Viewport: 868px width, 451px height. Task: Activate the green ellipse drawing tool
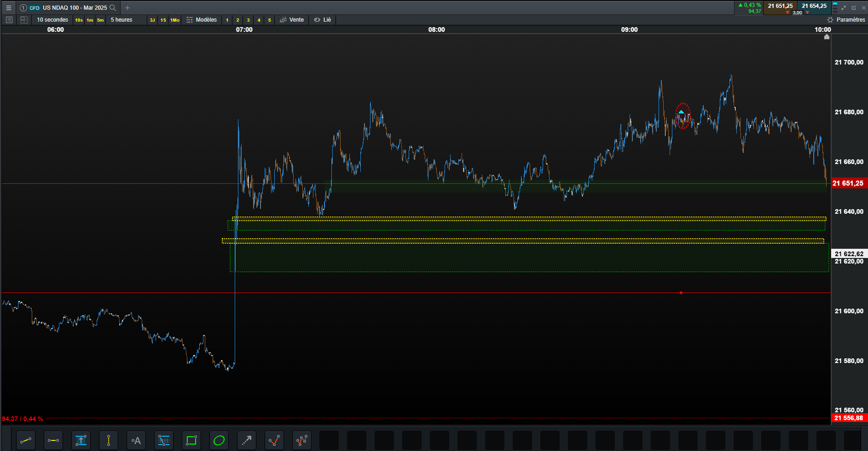[x=219, y=441]
